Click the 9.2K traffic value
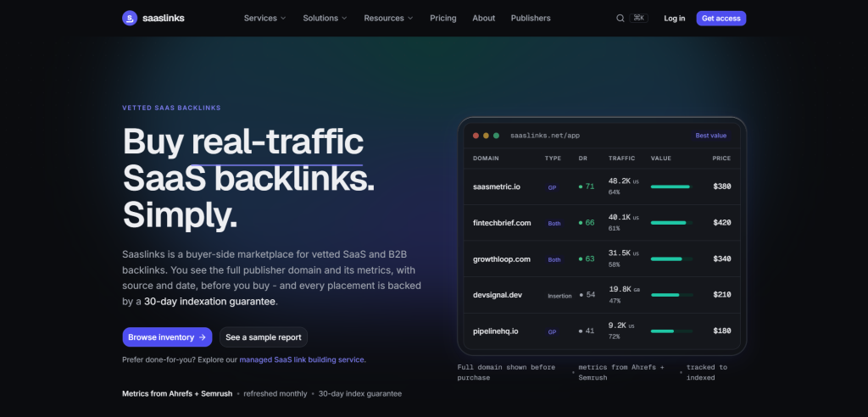 617,325
